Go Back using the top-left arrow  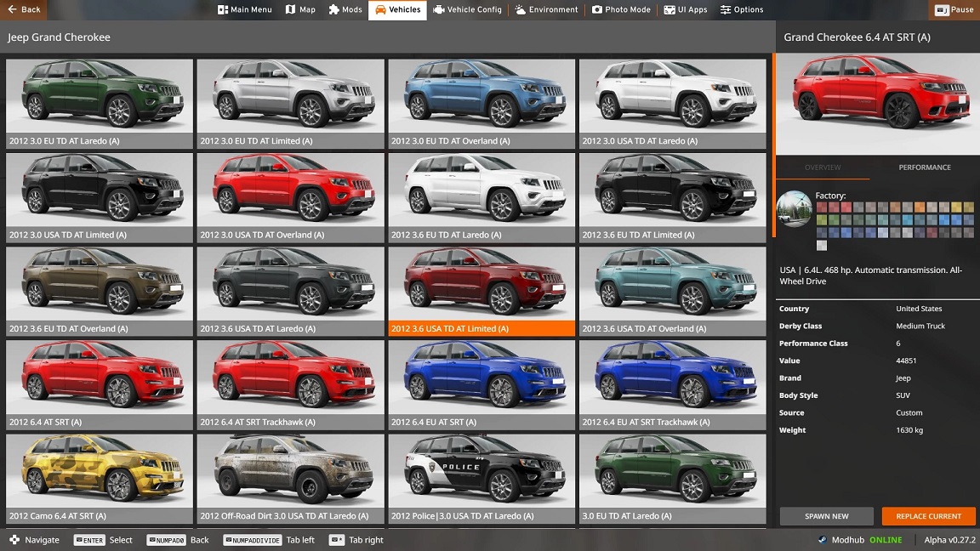[23, 9]
